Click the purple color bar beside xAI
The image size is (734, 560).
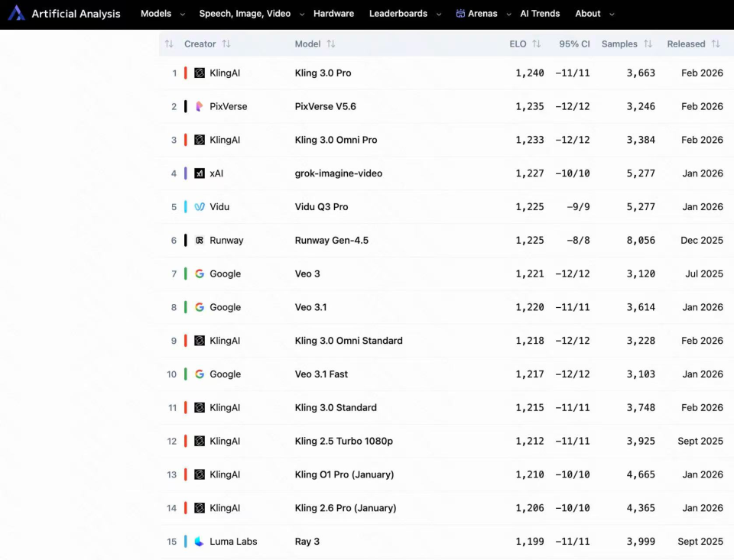point(185,173)
